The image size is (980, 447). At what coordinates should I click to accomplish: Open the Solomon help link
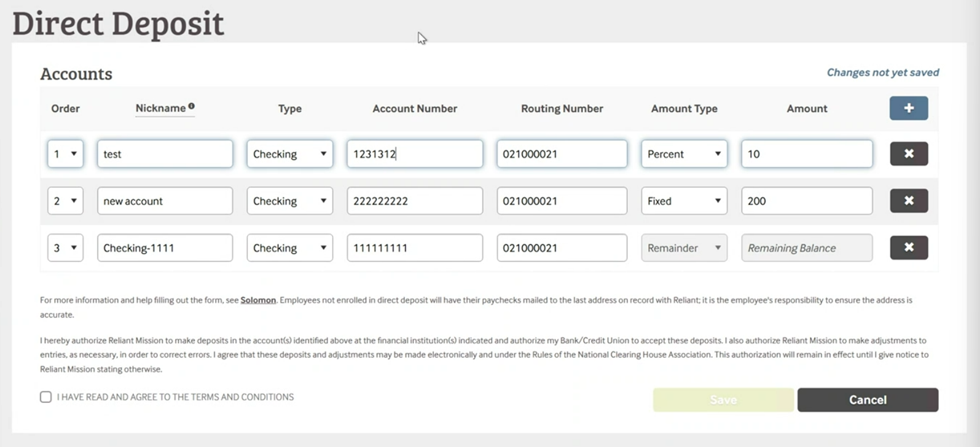pyautogui.click(x=257, y=300)
